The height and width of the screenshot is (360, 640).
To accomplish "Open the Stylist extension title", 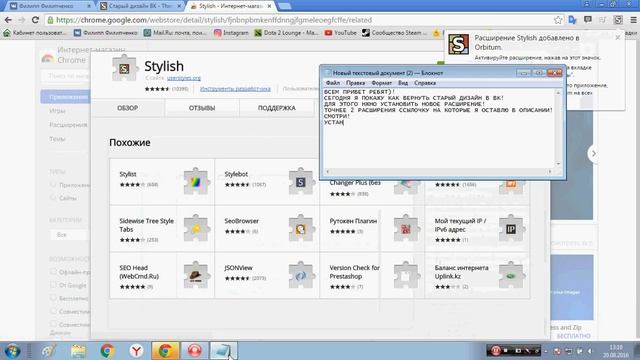I will (128, 174).
